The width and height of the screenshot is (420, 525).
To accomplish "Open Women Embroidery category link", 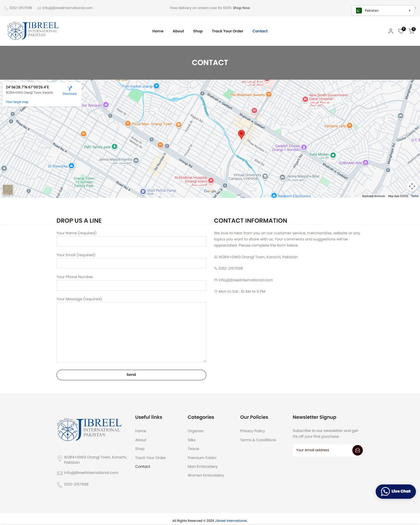I will click(206, 475).
